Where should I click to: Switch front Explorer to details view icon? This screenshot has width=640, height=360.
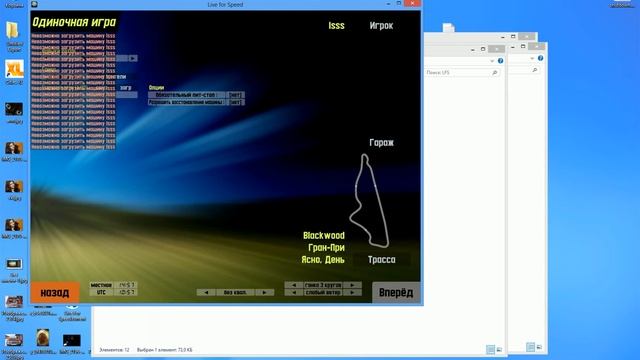(490, 349)
